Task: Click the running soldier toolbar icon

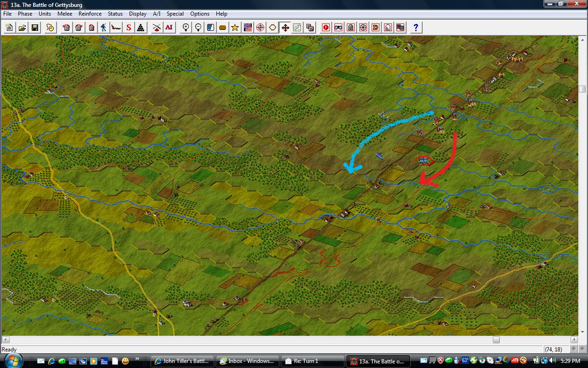Action: [x=104, y=28]
